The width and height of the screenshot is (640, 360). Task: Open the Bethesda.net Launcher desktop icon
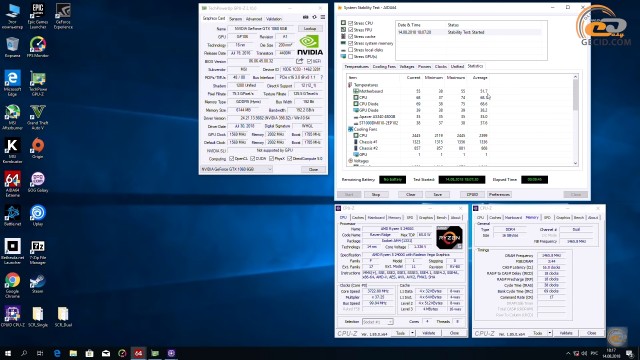12,251
